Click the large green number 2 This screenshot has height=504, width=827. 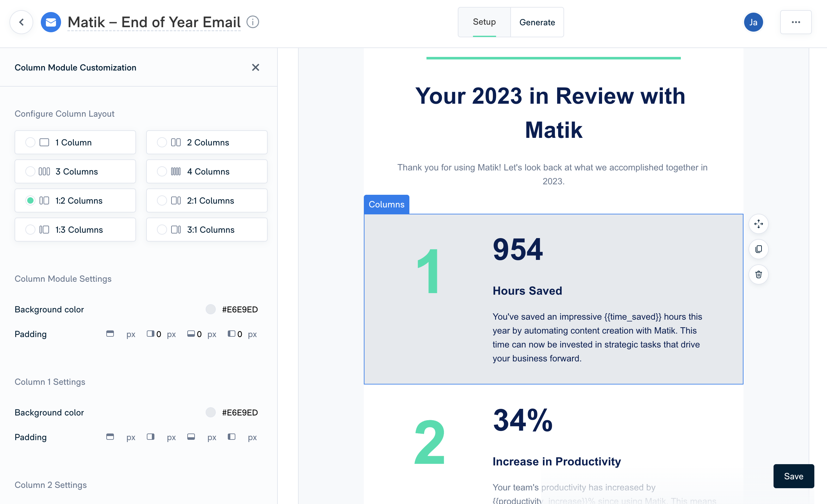tap(430, 442)
